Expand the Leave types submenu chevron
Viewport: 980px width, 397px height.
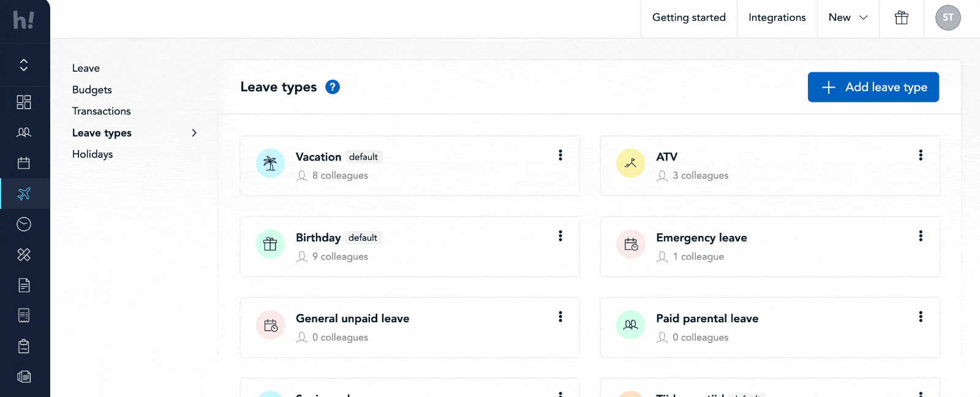click(x=194, y=133)
